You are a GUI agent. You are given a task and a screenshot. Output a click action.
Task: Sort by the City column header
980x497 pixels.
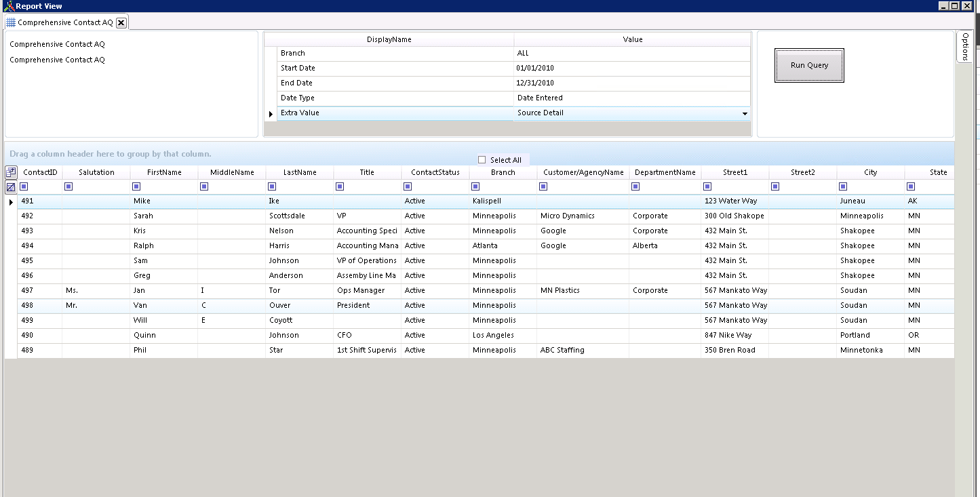[x=871, y=172]
